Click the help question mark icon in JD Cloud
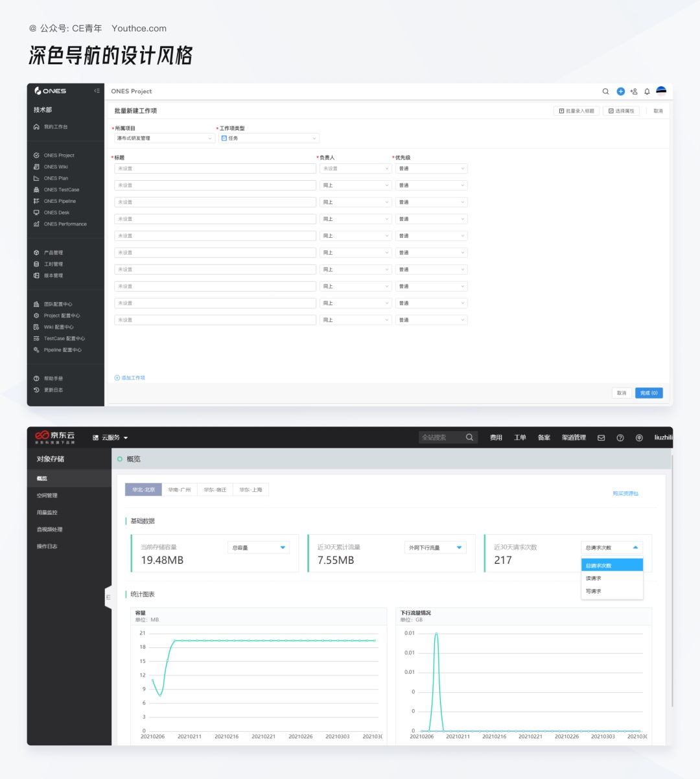700x779 pixels. click(620, 438)
